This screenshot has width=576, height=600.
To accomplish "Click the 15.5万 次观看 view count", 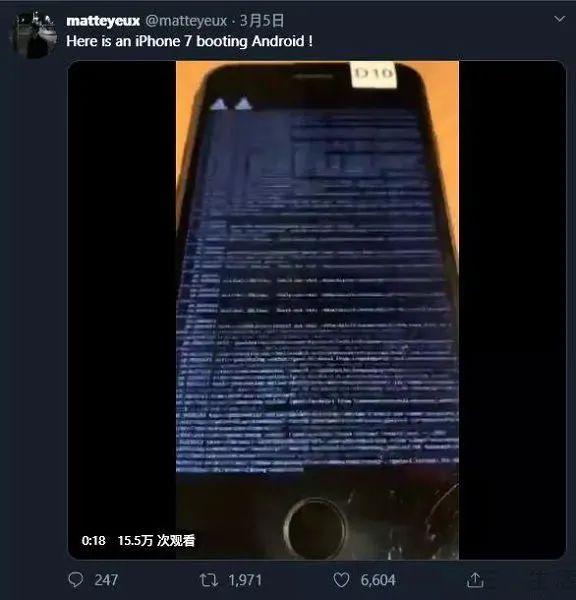I will pyautogui.click(x=157, y=541).
